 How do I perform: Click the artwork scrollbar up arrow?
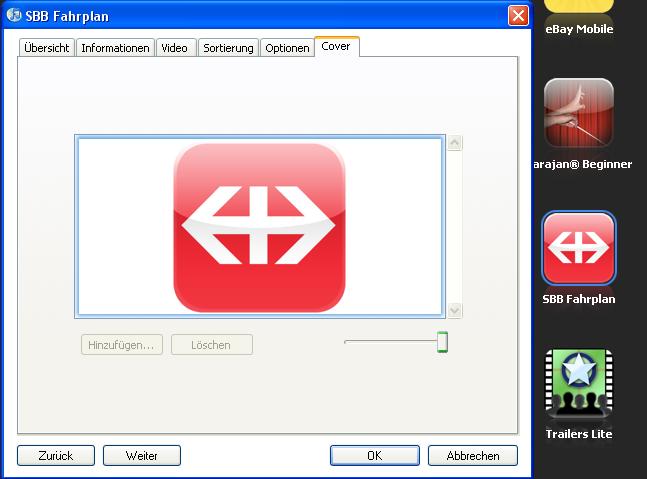[455, 143]
